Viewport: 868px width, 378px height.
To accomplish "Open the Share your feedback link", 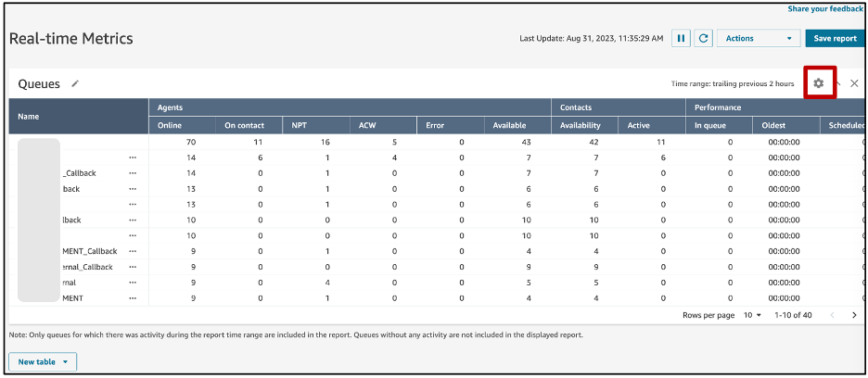I will (825, 8).
